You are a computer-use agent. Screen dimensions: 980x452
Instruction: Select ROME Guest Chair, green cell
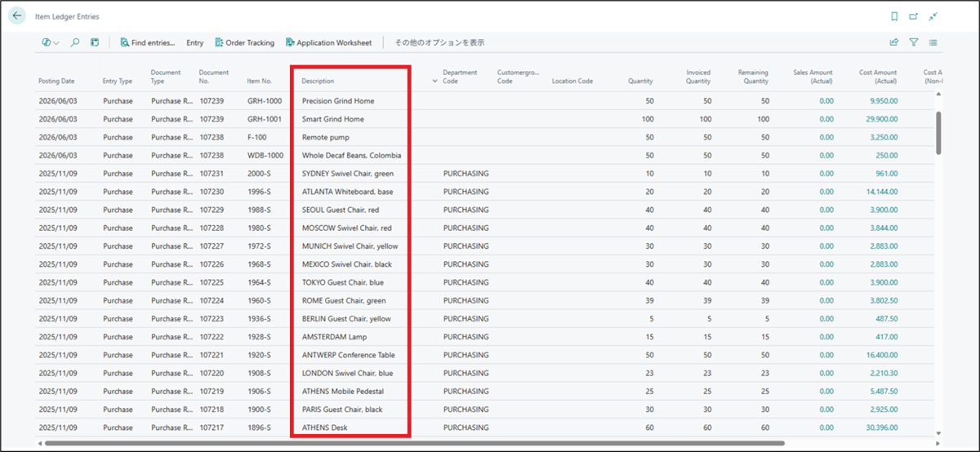click(x=344, y=300)
